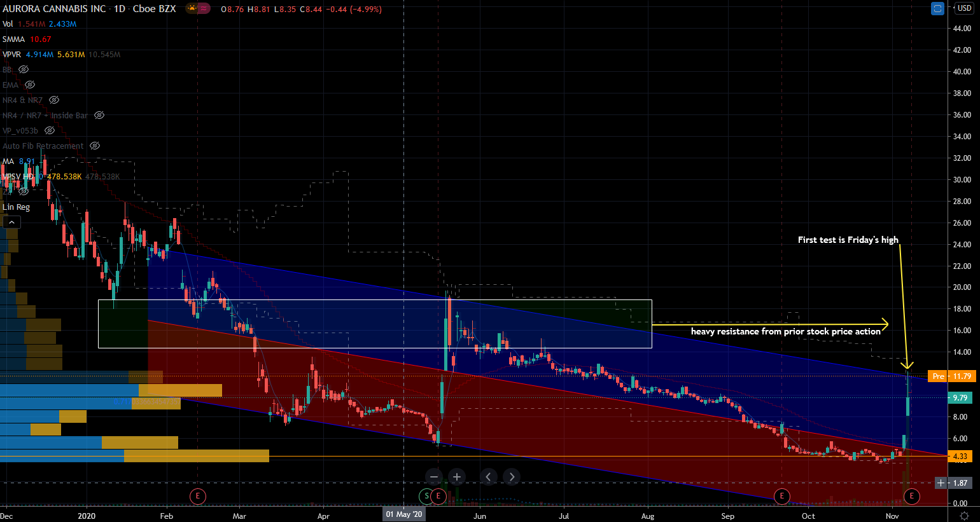
Task: Show the NR4 & NR7 indicator
Action: coord(54,100)
